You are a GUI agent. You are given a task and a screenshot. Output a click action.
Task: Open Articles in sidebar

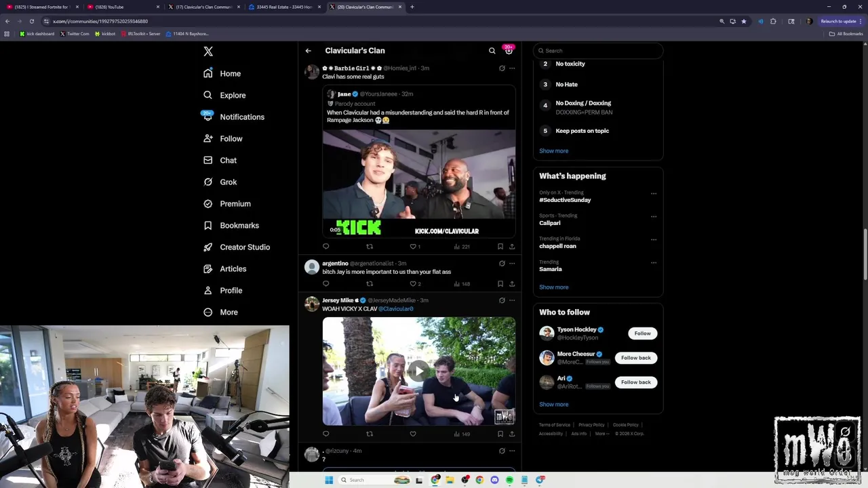point(225,268)
